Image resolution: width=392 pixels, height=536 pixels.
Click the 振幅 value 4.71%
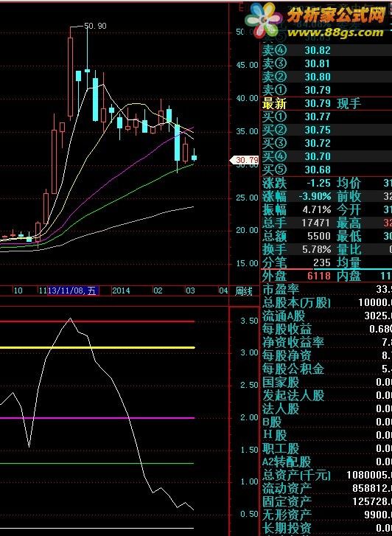tap(316, 209)
